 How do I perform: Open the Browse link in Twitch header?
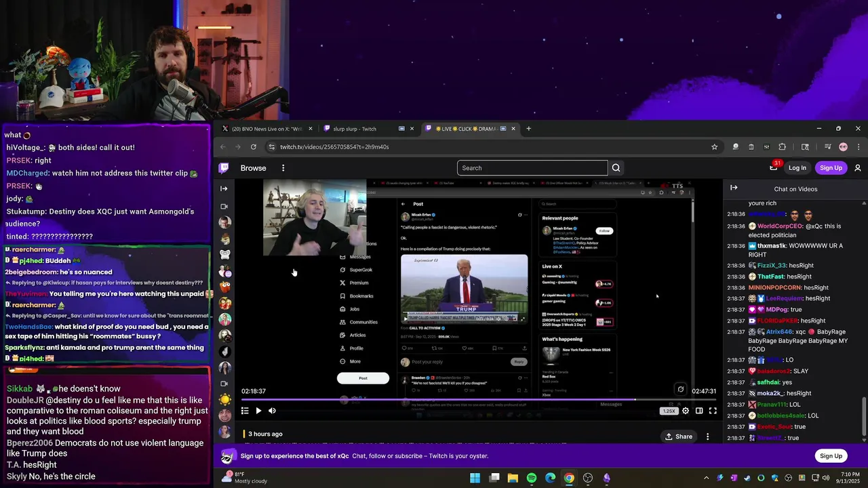click(253, 168)
